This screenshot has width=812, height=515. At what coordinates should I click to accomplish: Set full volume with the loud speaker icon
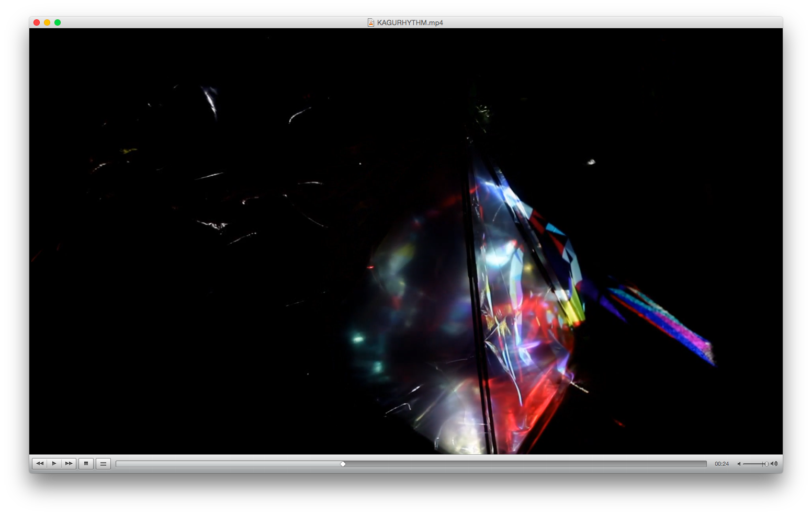click(774, 464)
